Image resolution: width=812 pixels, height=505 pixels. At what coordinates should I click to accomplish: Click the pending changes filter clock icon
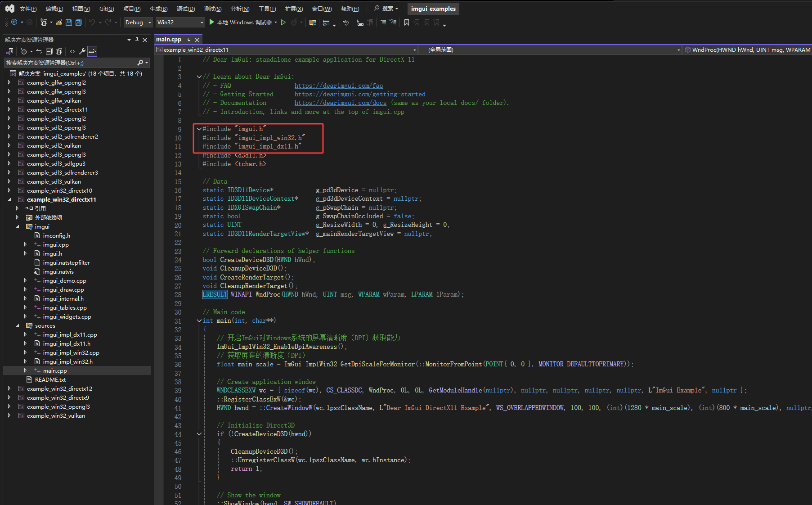click(24, 51)
